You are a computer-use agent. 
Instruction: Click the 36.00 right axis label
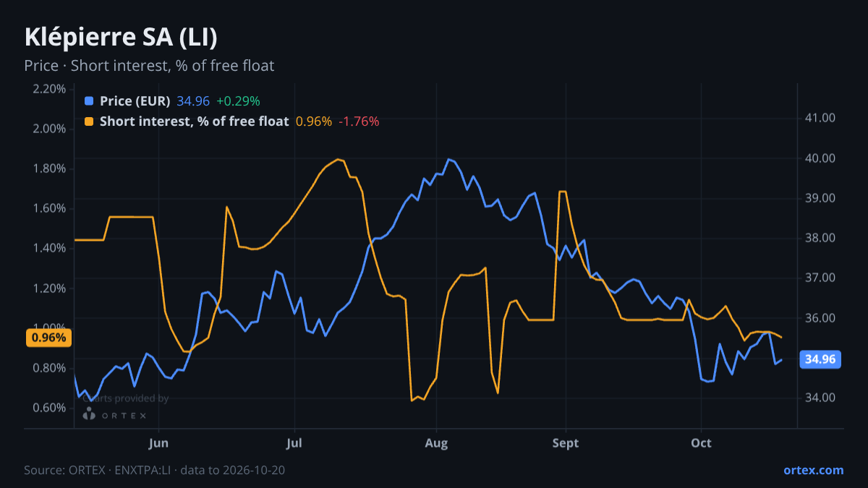tap(820, 318)
